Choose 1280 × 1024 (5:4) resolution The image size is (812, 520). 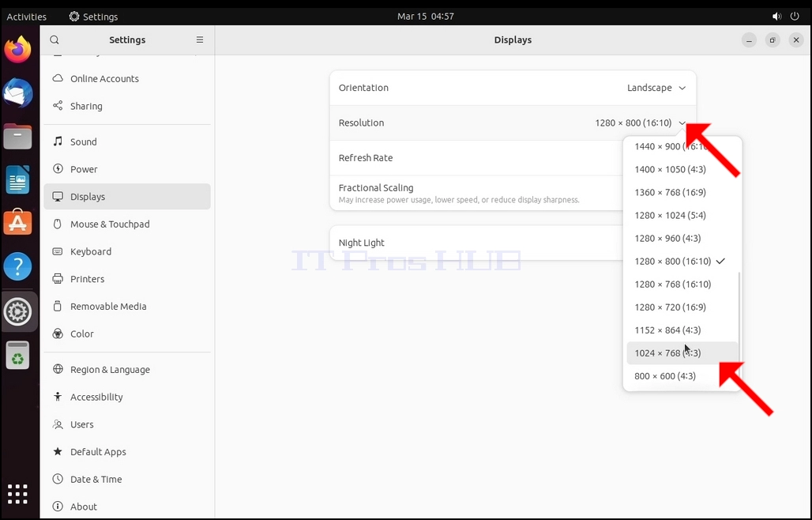(x=682, y=215)
